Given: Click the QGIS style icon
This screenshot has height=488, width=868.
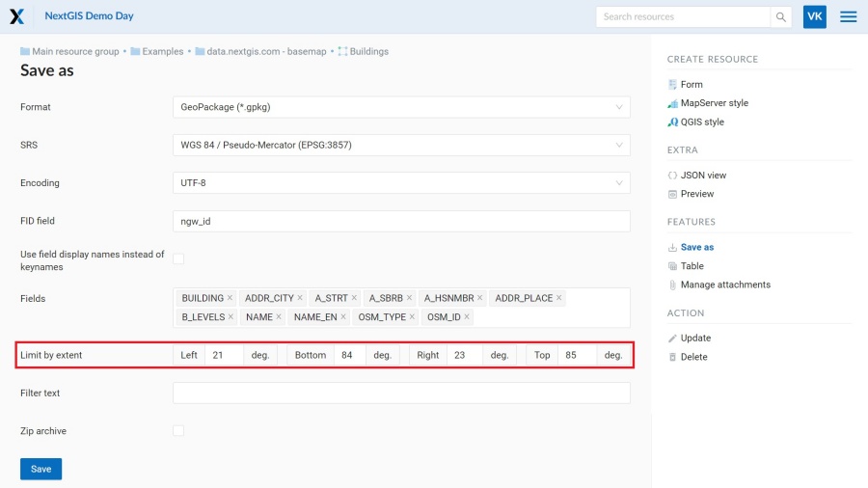Looking at the screenshot, I should coord(672,122).
